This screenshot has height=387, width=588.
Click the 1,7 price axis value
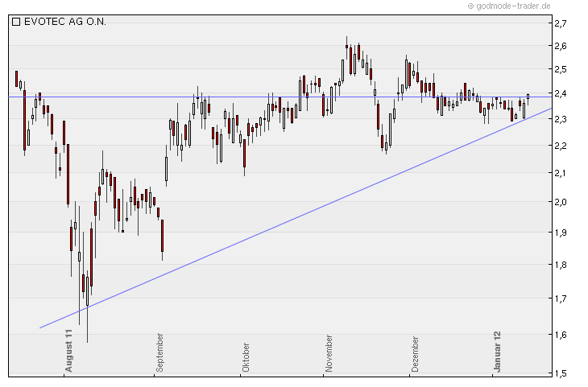coord(561,298)
